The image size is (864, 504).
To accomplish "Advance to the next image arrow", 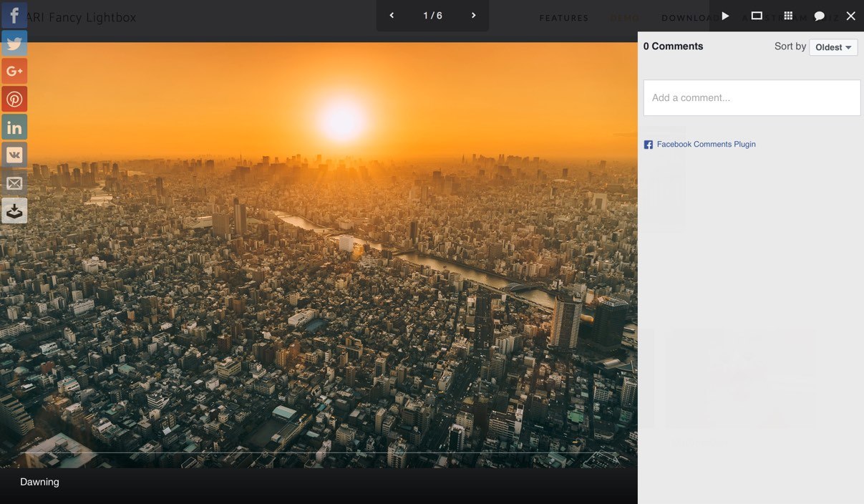I will [x=473, y=16].
